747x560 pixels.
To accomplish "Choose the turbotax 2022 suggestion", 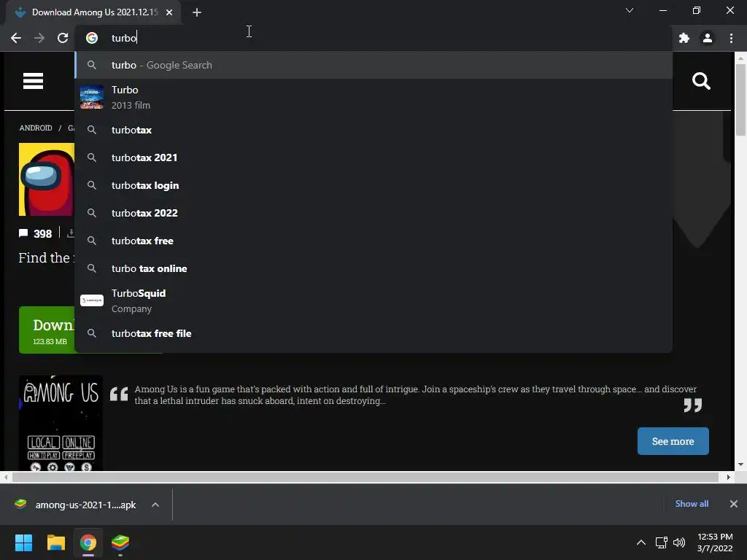I will click(373, 213).
